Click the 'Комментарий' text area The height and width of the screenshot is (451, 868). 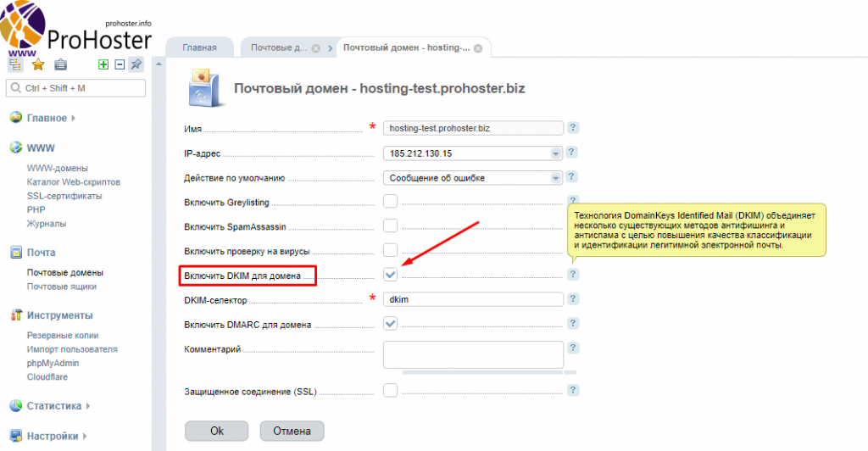point(473,354)
